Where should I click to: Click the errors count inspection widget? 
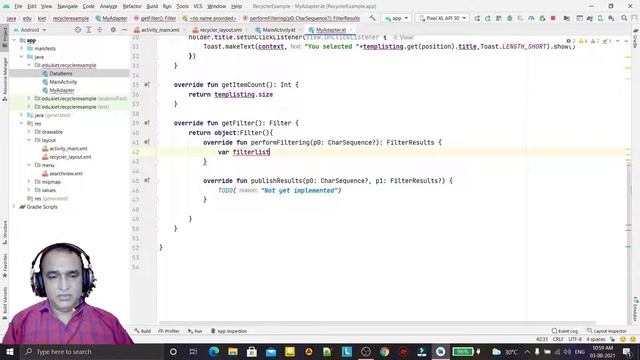coord(571,41)
